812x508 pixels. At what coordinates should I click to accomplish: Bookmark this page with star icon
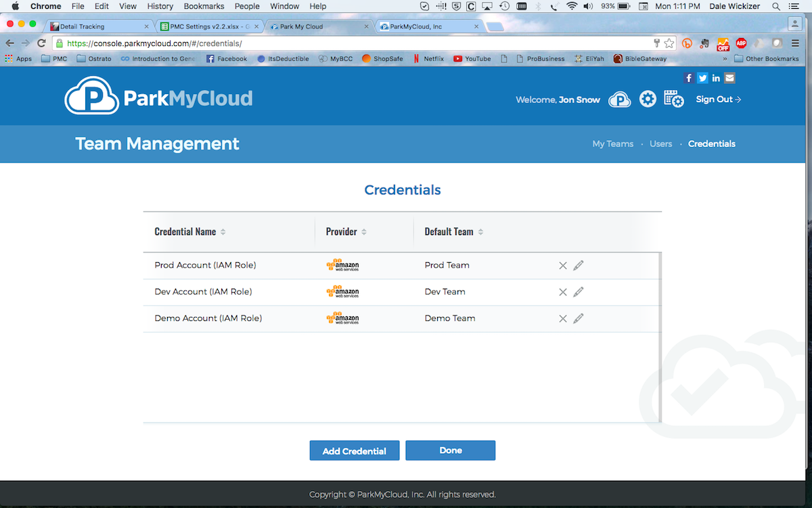669,43
